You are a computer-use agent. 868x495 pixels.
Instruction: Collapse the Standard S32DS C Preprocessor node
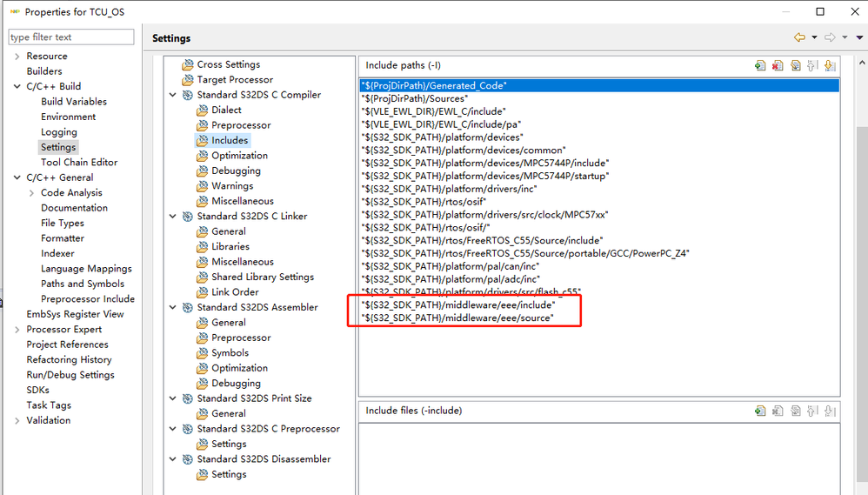173,429
